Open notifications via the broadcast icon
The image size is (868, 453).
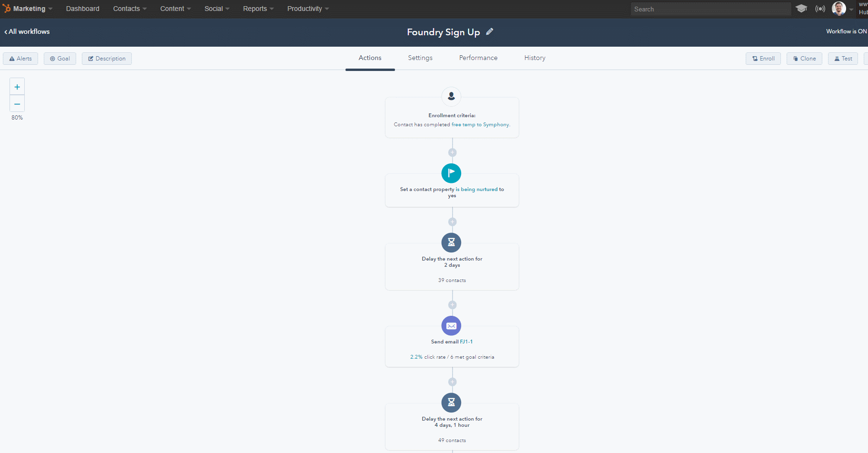[x=820, y=9]
